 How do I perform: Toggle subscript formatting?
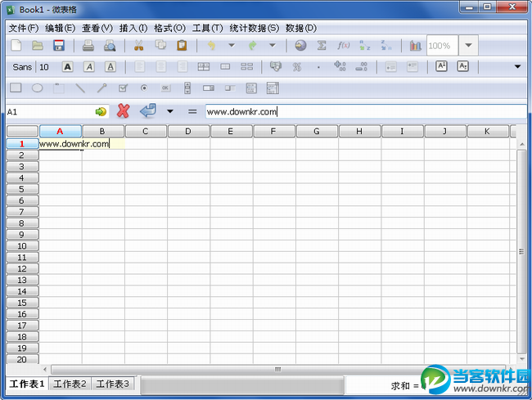[462, 65]
